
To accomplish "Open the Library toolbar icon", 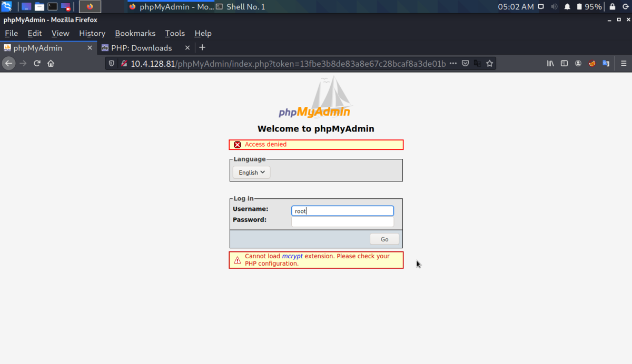I will 550,63.
